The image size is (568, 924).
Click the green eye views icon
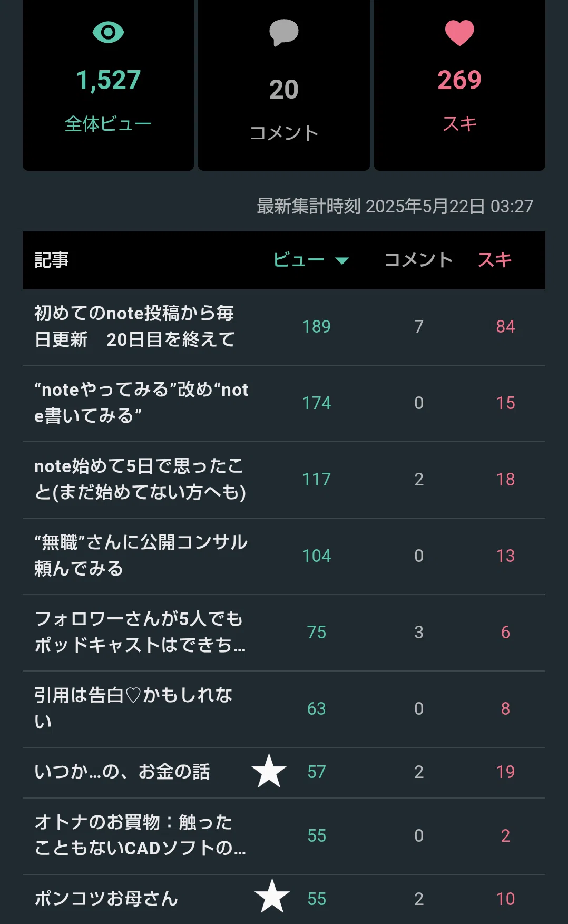point(108,33)
